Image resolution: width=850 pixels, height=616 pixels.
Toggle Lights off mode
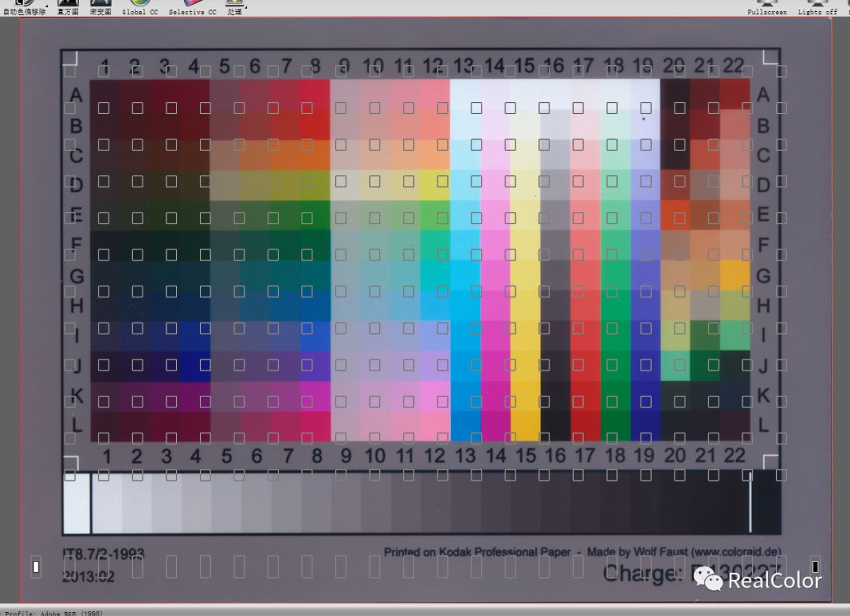pyautogui.click(x=815, y=6)
